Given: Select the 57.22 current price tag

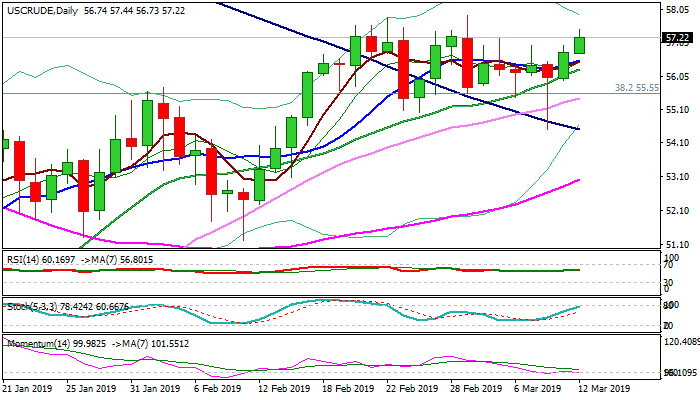Looking at the screenshot, I should pos(677,37).
